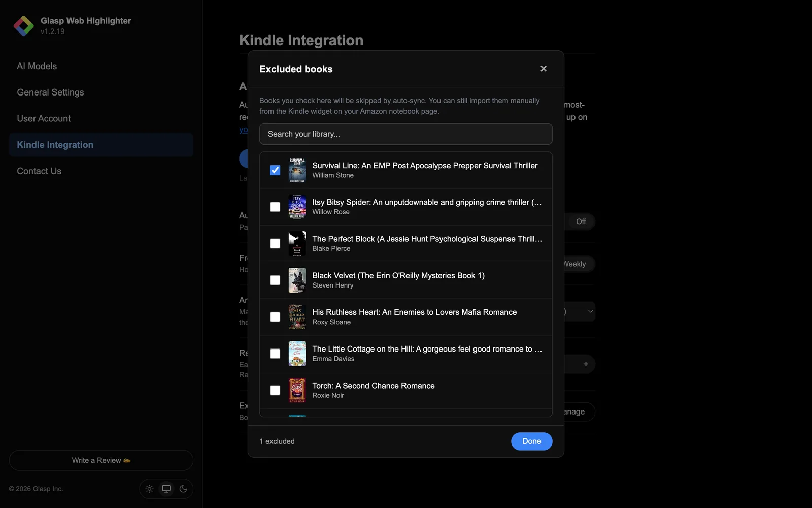Viewport: 812px width, 508px height.
Task: Close the Excluded books dialog
Action: click(544, 69)
